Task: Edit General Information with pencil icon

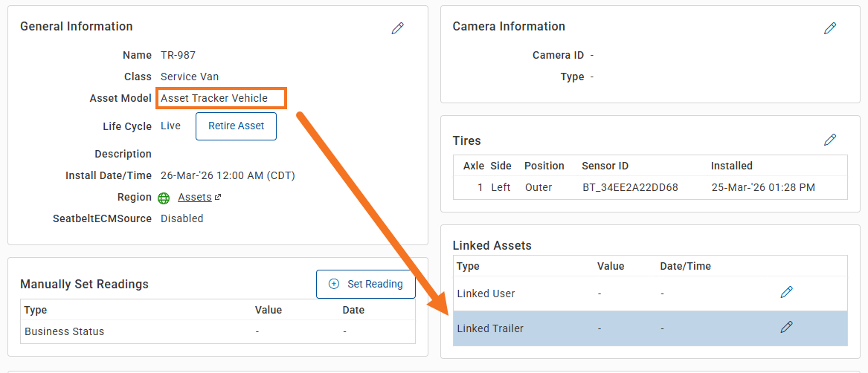Action: (x=397, y=28)
